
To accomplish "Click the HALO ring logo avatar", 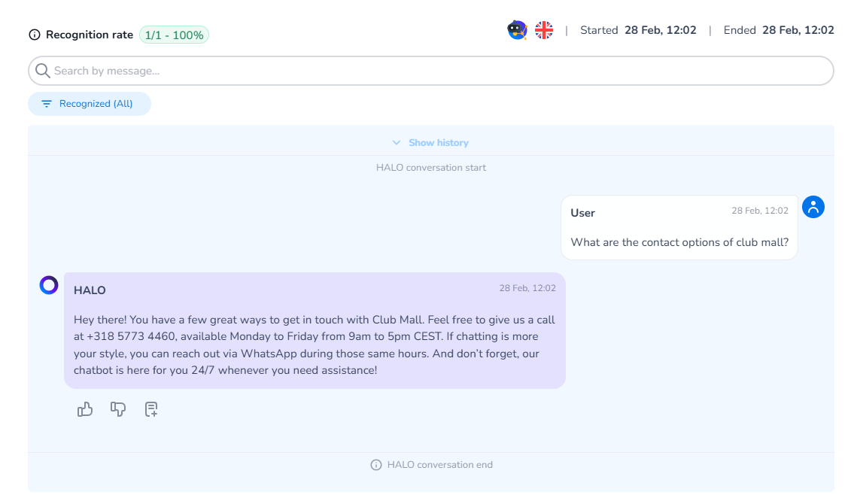I will pyautogui.click(x=49, y=285).
